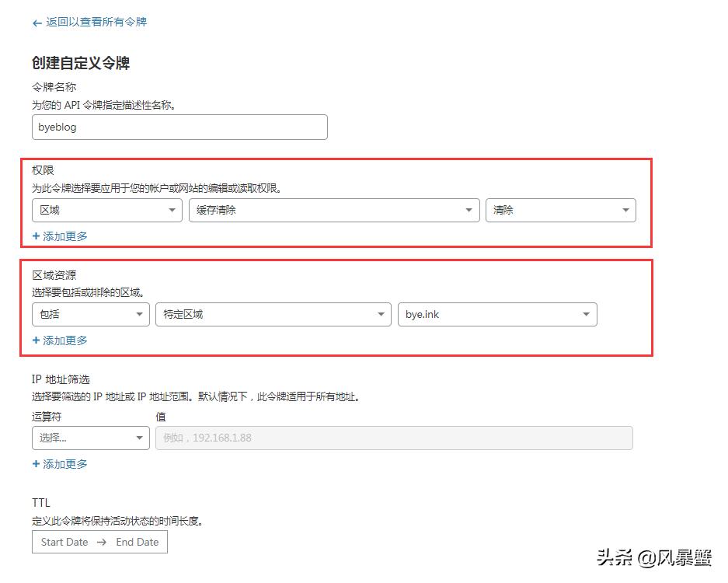Click 添加更多 to add an IP filter rule
728x583 pixels.
click(64, 463)
